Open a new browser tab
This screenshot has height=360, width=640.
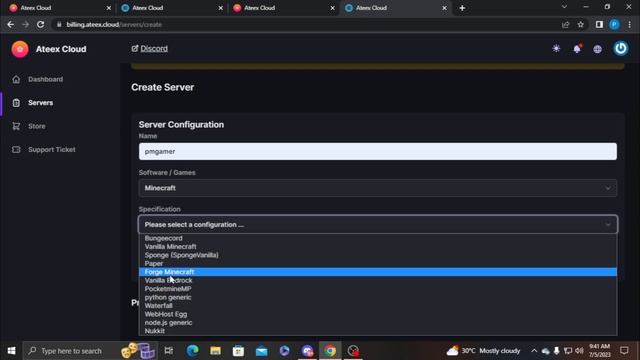coord(462,8)
